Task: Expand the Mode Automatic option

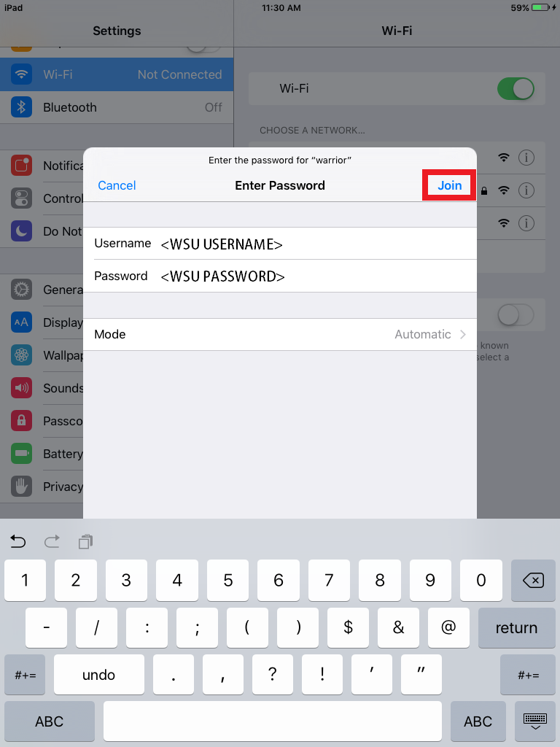Action: tap(280, 334)
